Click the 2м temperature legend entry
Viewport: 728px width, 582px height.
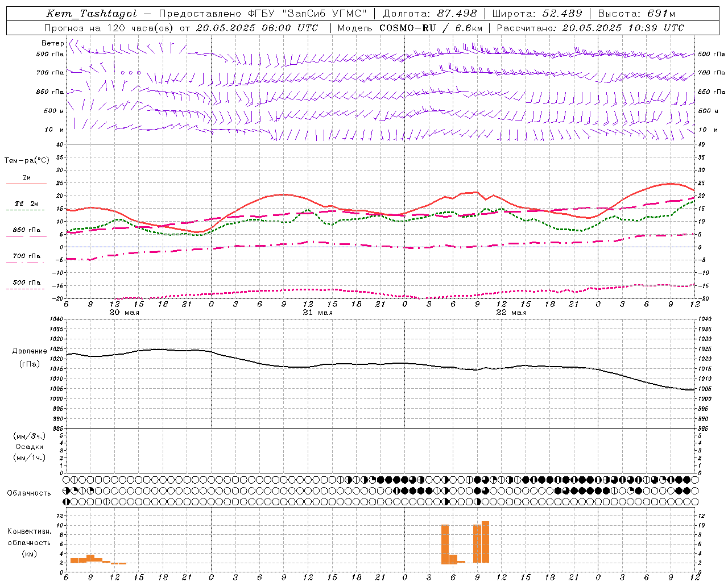click(27, 177)
